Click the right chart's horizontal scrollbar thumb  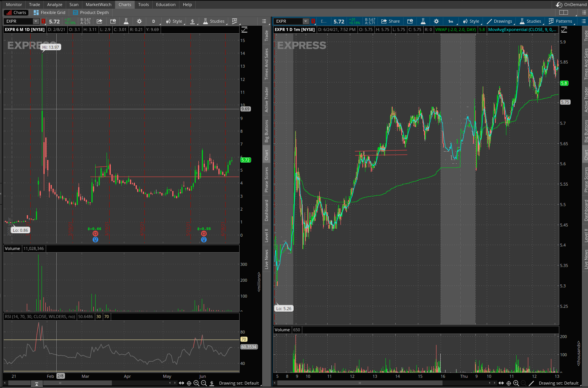(360, 383)
